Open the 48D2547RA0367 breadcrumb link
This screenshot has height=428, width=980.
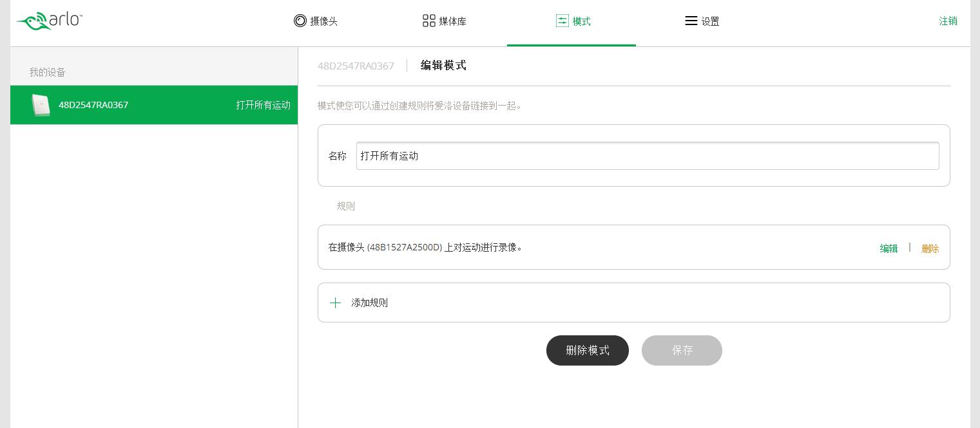tap(356, 66)
